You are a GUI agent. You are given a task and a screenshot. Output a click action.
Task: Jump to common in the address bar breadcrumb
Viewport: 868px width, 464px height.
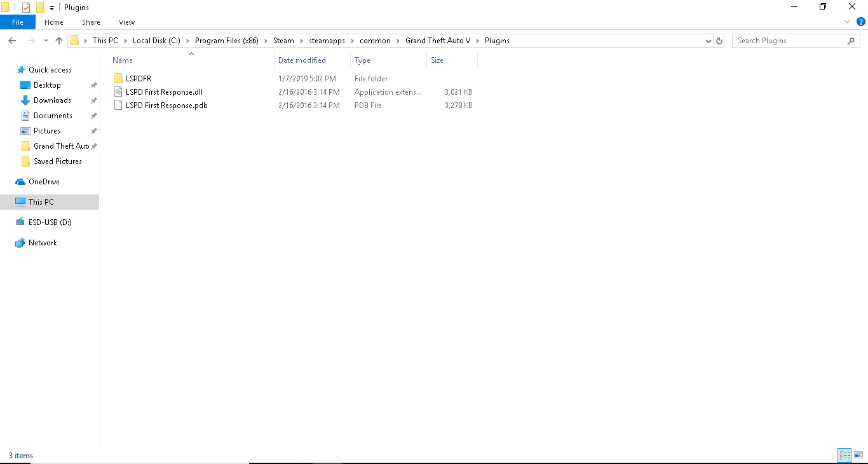375,41
